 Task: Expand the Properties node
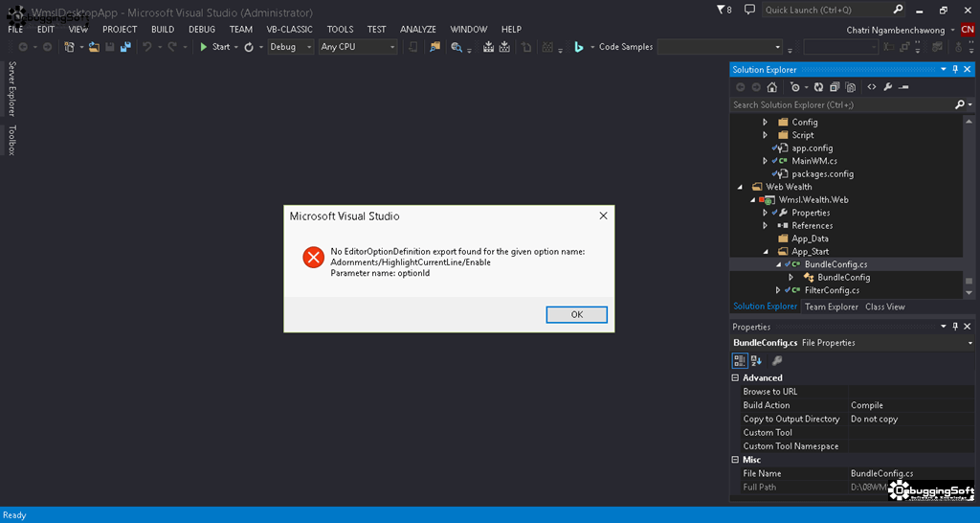point(765,213)
